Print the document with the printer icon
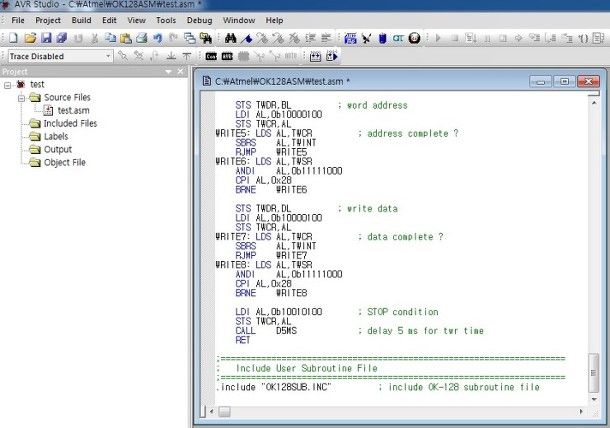This screenshot has width=610, height=428. [x=142, y=38]
